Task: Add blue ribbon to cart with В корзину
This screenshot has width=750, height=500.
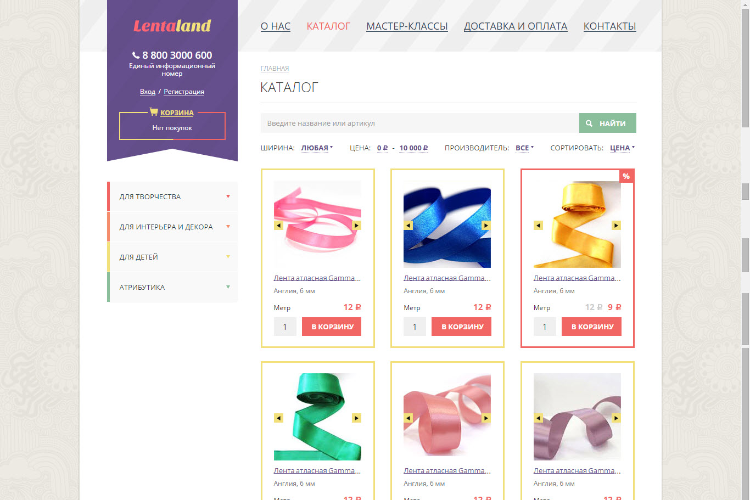Action: tap(461, 326)
